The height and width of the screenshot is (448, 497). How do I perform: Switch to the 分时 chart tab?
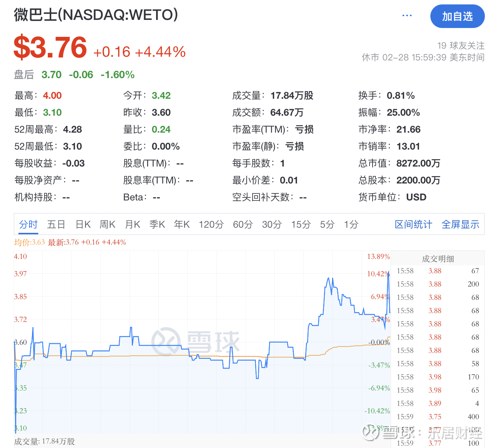(28, 224)
